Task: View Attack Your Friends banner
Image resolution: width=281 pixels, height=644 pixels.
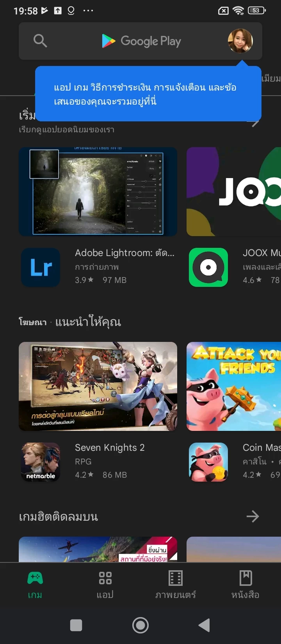Action: 234,386
